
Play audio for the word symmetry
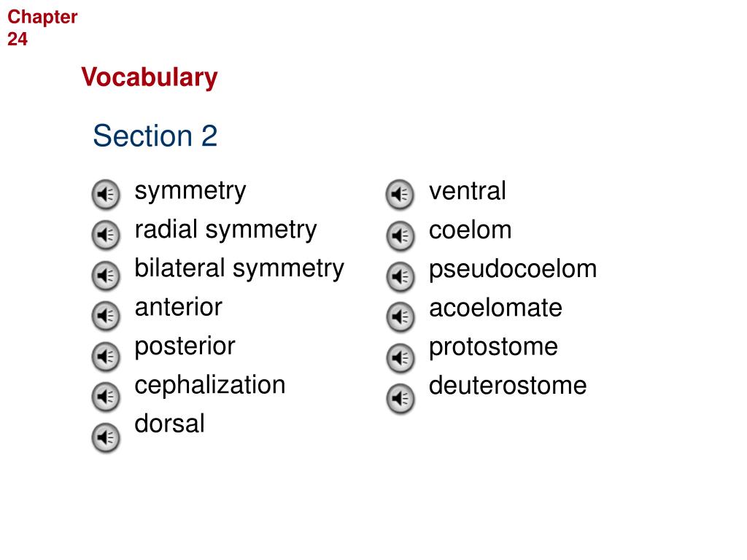pos(105,194)
